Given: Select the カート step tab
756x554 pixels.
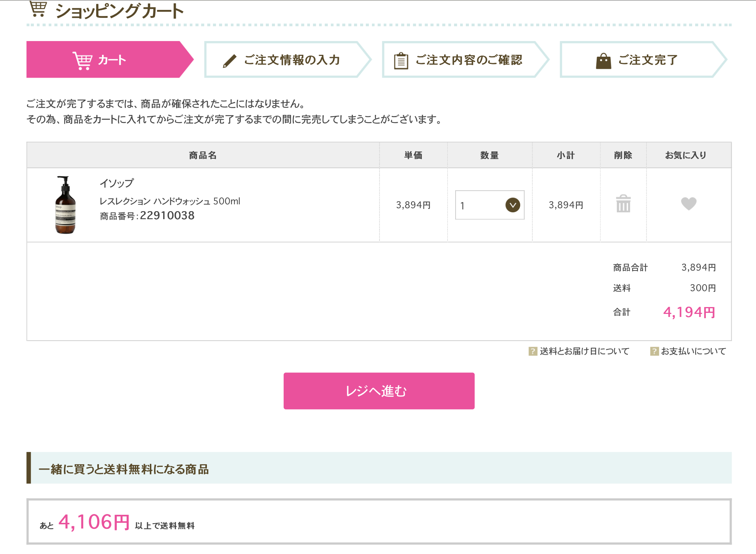Looking at the screenshot, I should 110,59.
